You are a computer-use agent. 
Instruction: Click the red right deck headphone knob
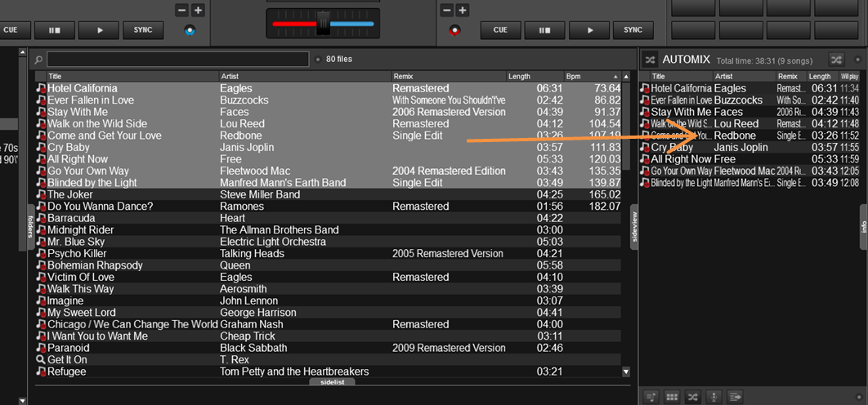coord(455,30)
